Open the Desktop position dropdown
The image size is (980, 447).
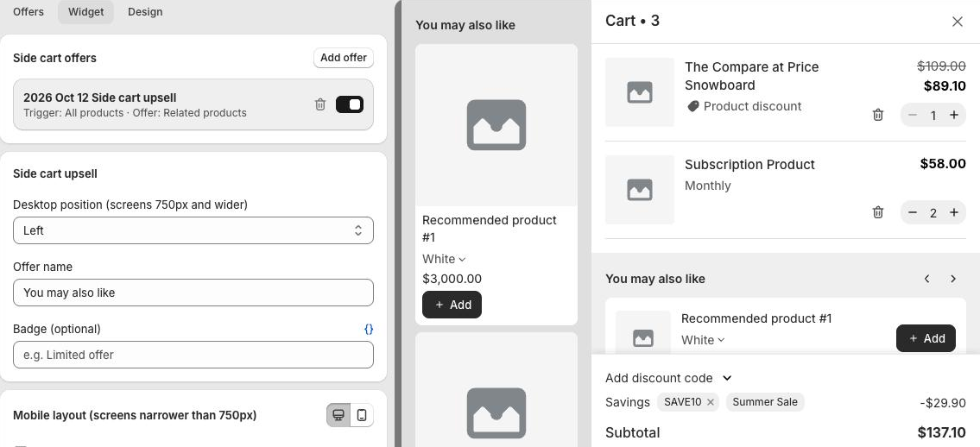pos(193,230)
